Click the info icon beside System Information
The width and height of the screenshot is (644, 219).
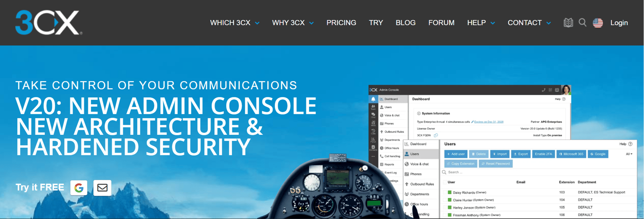coord(419,114)
